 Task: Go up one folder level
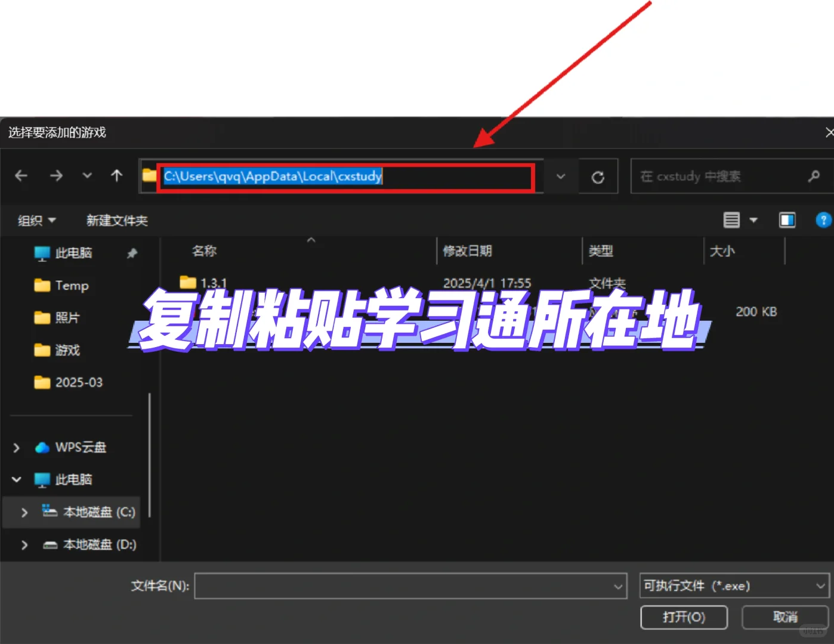[x=116, y=176]
